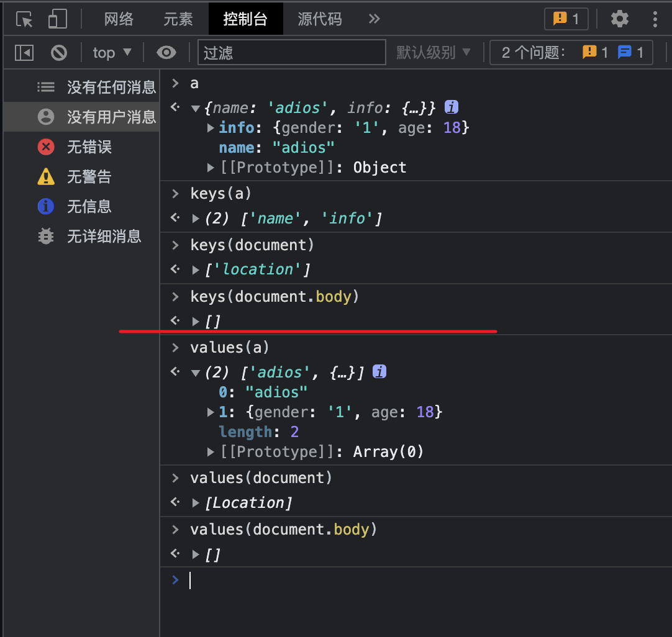Click the bug verbose icon
Viewport: 672px width, 637px height.
(46, 237)
